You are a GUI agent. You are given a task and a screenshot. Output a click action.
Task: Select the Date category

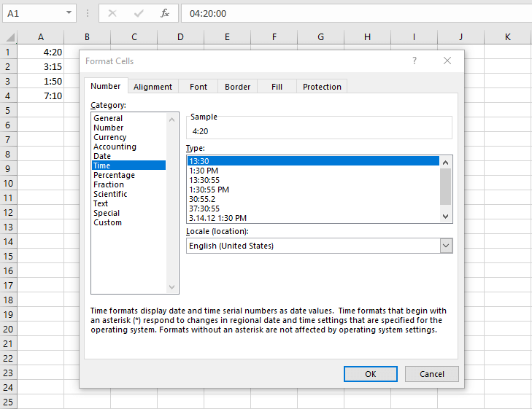[x=129, y=156]
